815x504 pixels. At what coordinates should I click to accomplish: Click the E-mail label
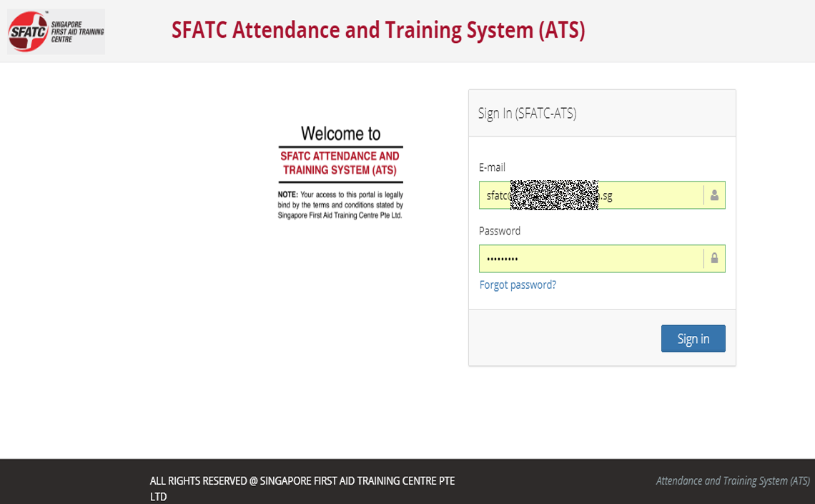pyautogui.click(x=492, y=167)
